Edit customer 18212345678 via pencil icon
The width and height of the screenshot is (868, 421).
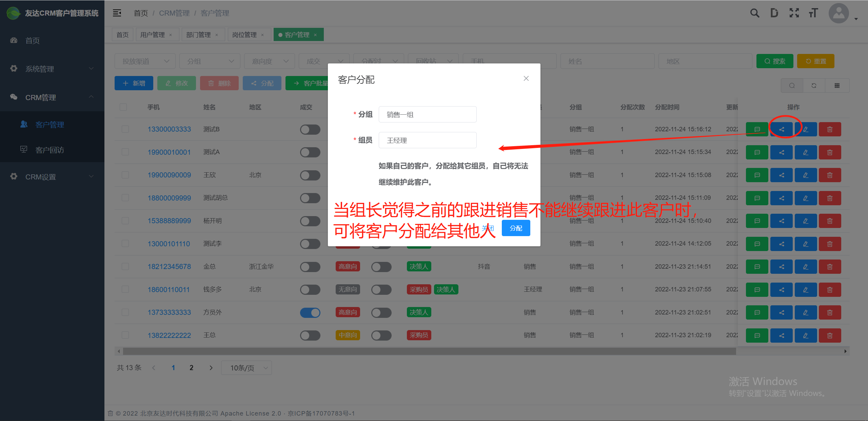(806, 267)
